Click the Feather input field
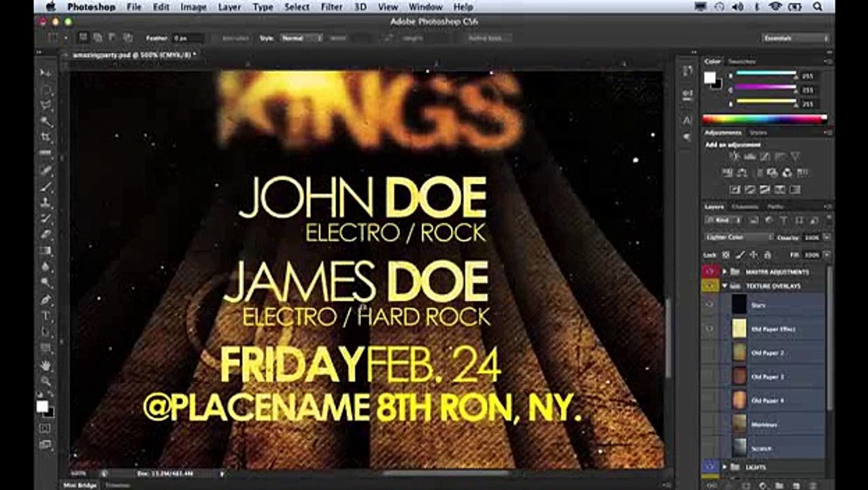 pyautogui.click(x=187, y=38)
